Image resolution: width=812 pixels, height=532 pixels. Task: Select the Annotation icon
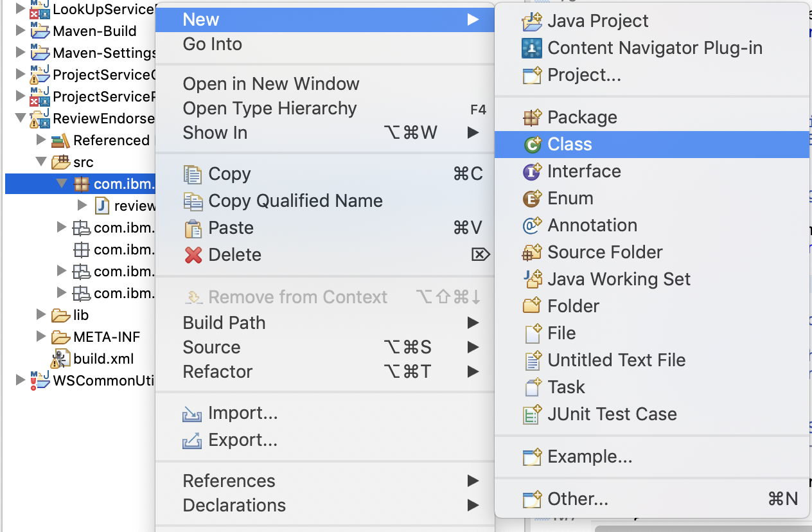point(531,225)
